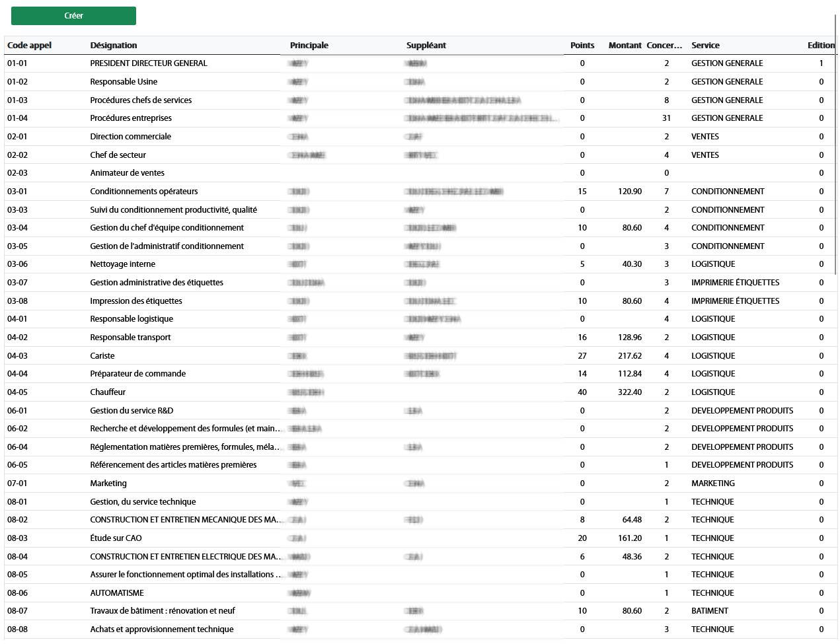
Task: Select Gestion du service R&D
Action: click(x=420, y=411)
